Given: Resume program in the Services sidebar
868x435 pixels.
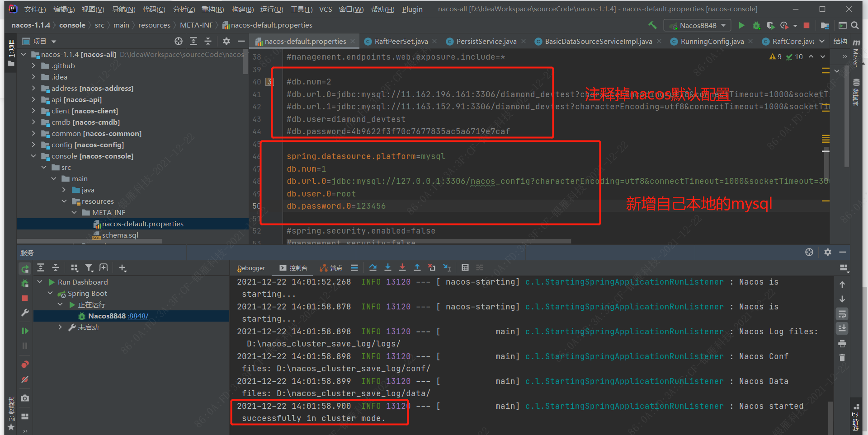Looking at the screenshot, I should tap(25, 331).
